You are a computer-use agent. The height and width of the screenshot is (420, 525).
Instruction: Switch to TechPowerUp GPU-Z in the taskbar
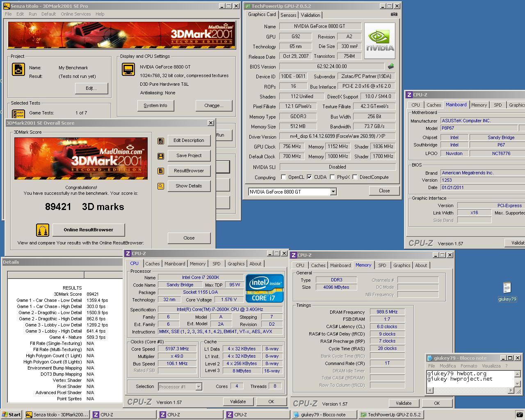tap(390, 415)
